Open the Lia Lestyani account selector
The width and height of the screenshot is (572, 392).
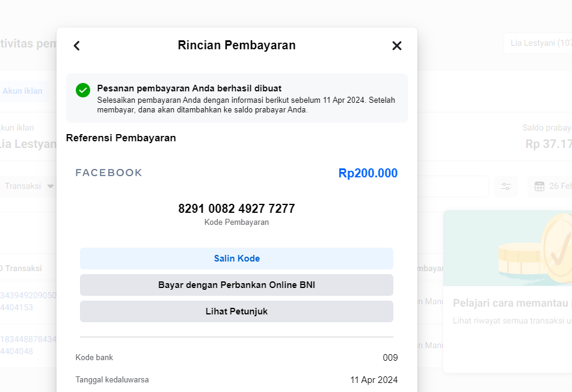(538, 43)
